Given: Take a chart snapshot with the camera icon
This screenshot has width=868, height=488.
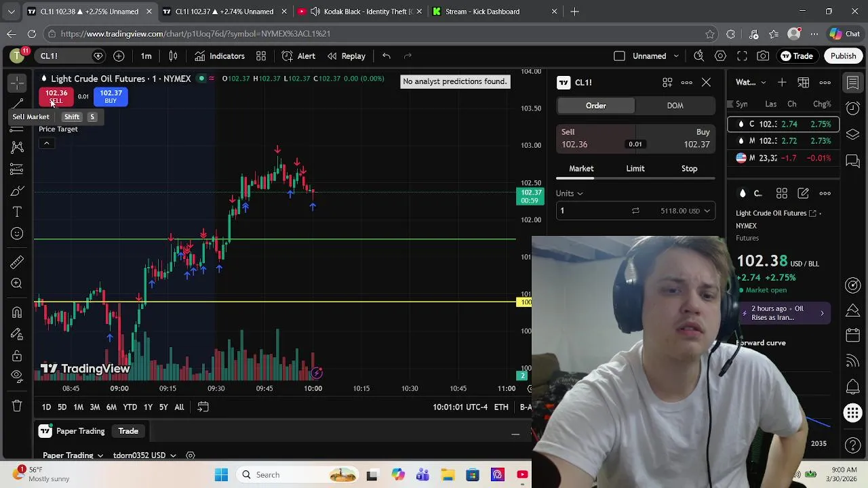Looking at the screenshot, I should tap(764, 56).
